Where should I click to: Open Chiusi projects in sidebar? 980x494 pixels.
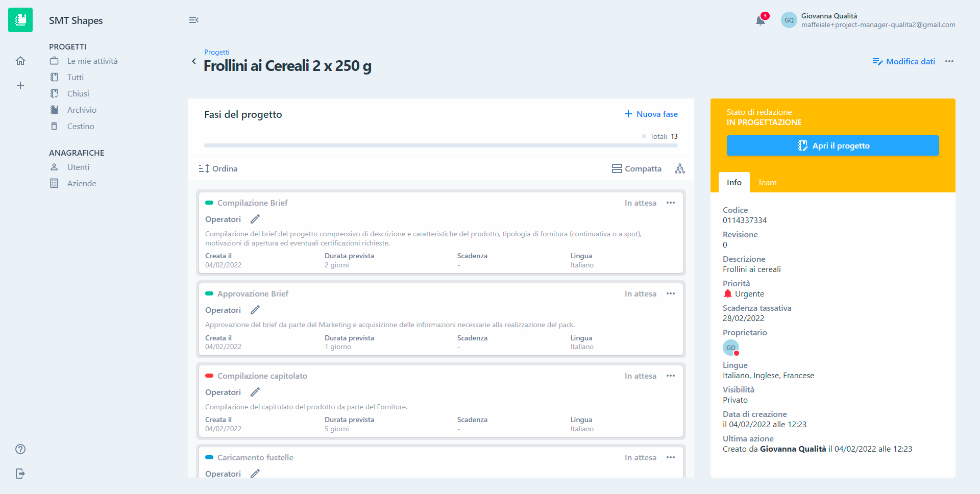(78, 93)
